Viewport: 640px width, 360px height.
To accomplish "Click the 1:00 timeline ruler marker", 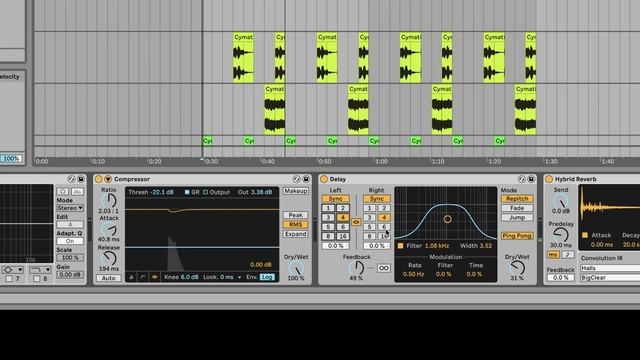I will pyautogui.click(x=382, y=162).
